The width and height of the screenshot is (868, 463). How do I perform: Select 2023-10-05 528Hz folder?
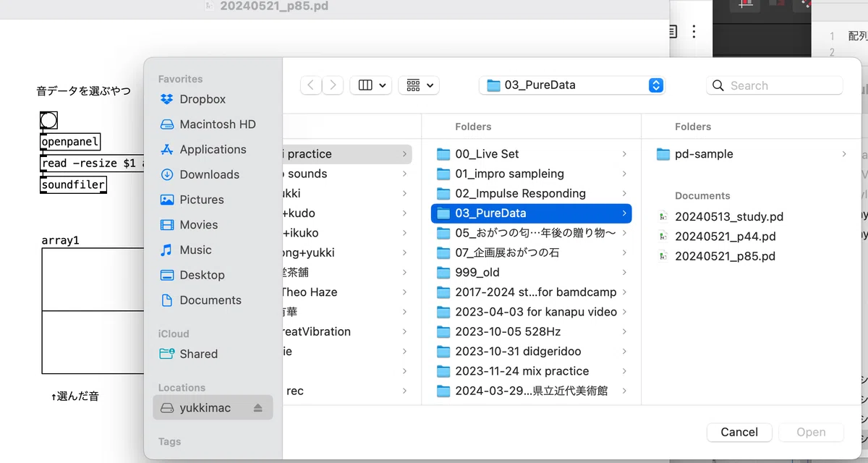(531, 331)
